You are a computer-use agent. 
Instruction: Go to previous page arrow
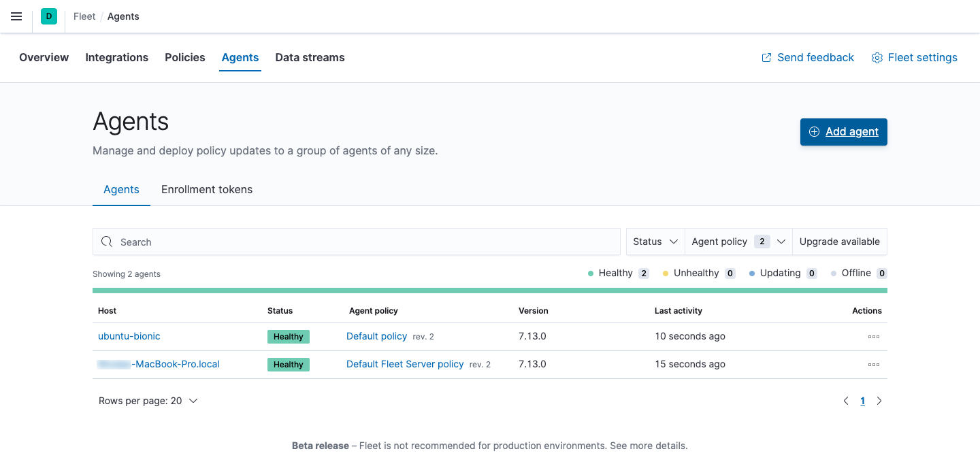click(x=846, y=401)
